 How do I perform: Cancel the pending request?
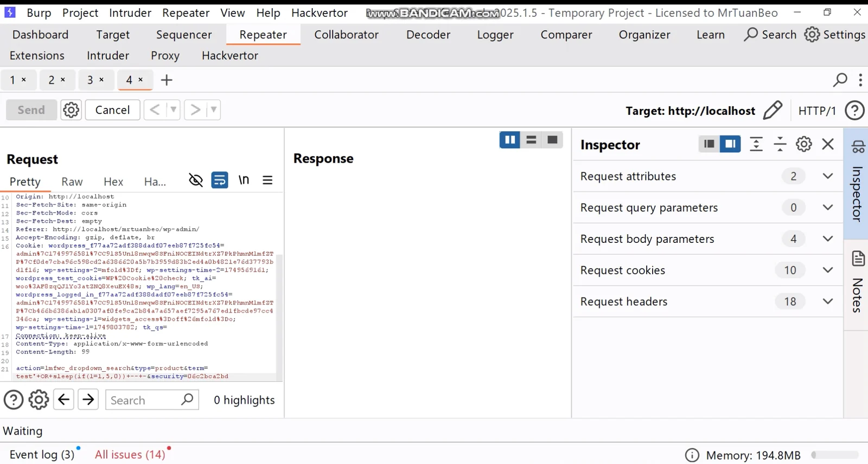coord(113,110)
